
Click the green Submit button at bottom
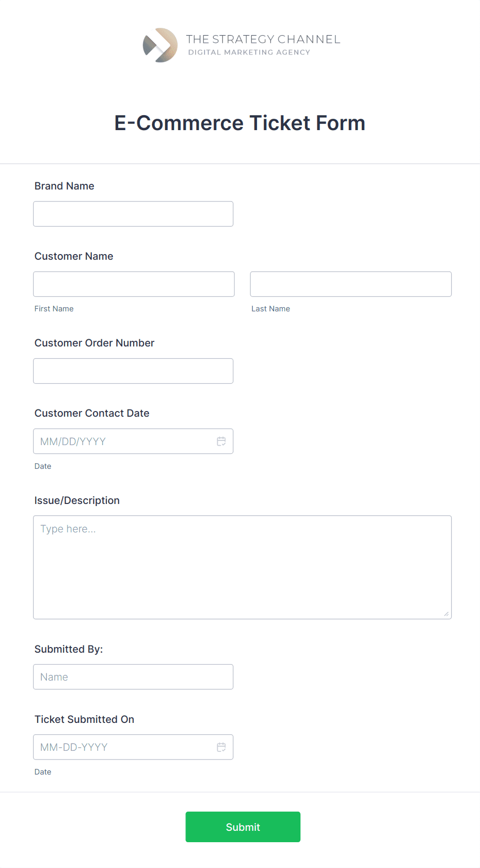coord(243,827)
